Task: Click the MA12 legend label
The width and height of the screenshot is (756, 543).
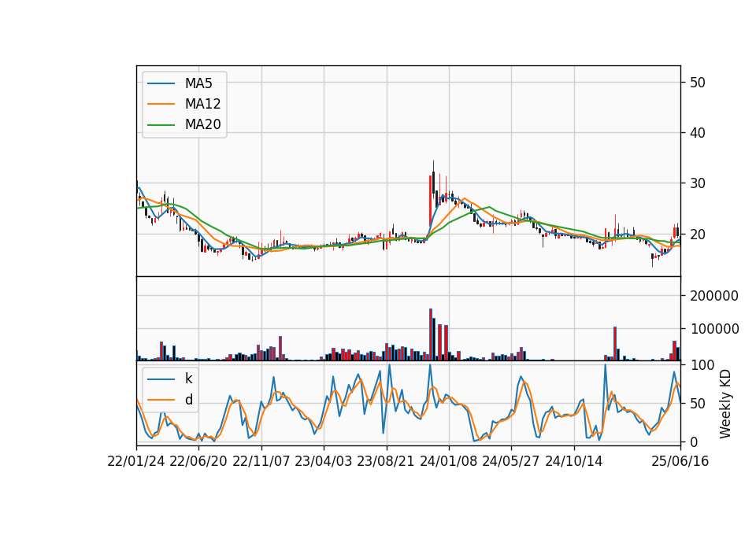Action: pyautogui.click(x=202, y=104)
